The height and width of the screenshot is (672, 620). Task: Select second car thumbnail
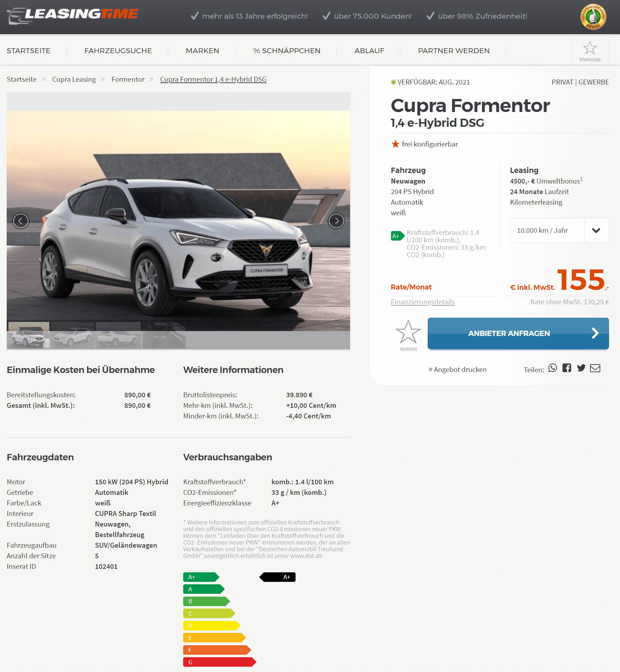73,335
